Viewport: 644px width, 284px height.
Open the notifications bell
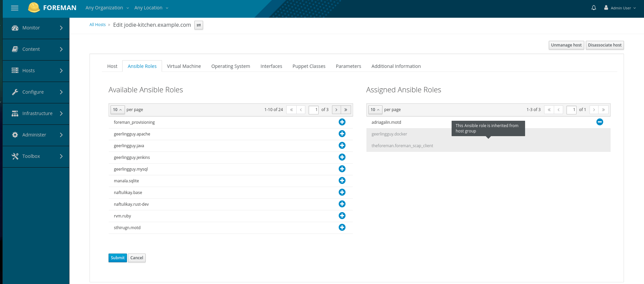click(594, 8)
